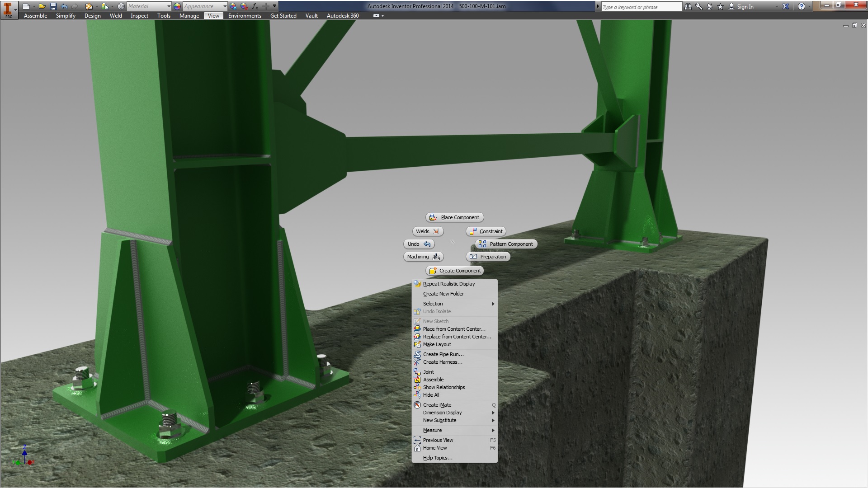Expand the Material dropdown

[169, 6]
